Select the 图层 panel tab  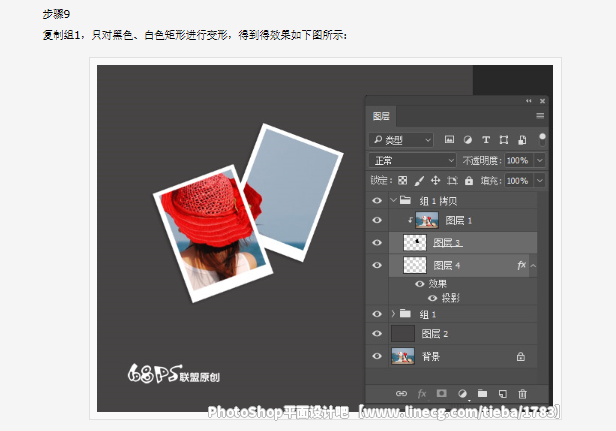pyautogui.click(x=381, y=116)
